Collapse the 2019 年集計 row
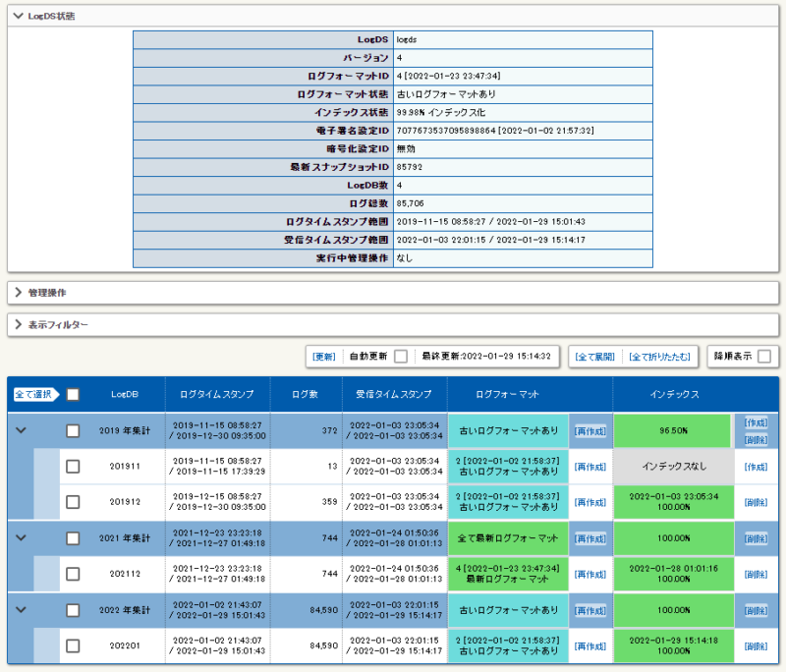Viewport: 786px width, 672px height. 22,430
